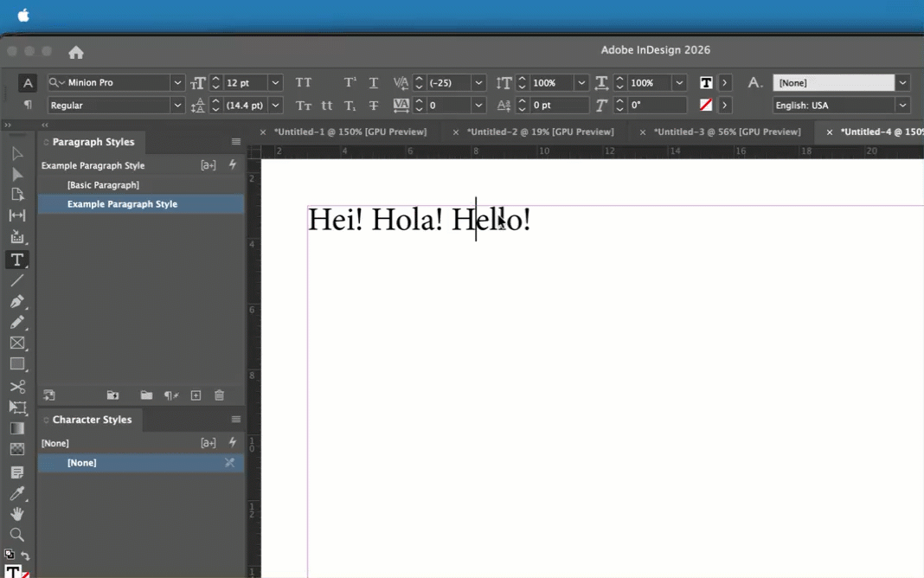Select the Gradient Swatch tool
924x578 pixels.
tap(17, 428)
